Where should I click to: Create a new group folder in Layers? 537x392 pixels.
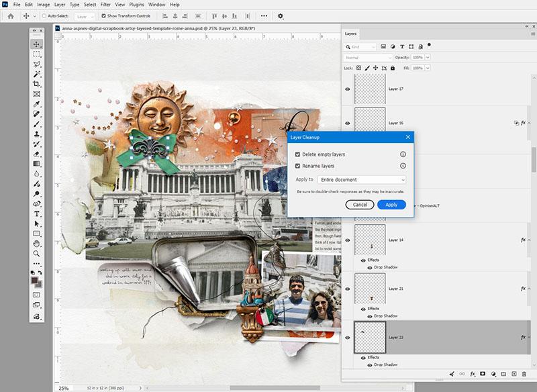click(503, 374)
